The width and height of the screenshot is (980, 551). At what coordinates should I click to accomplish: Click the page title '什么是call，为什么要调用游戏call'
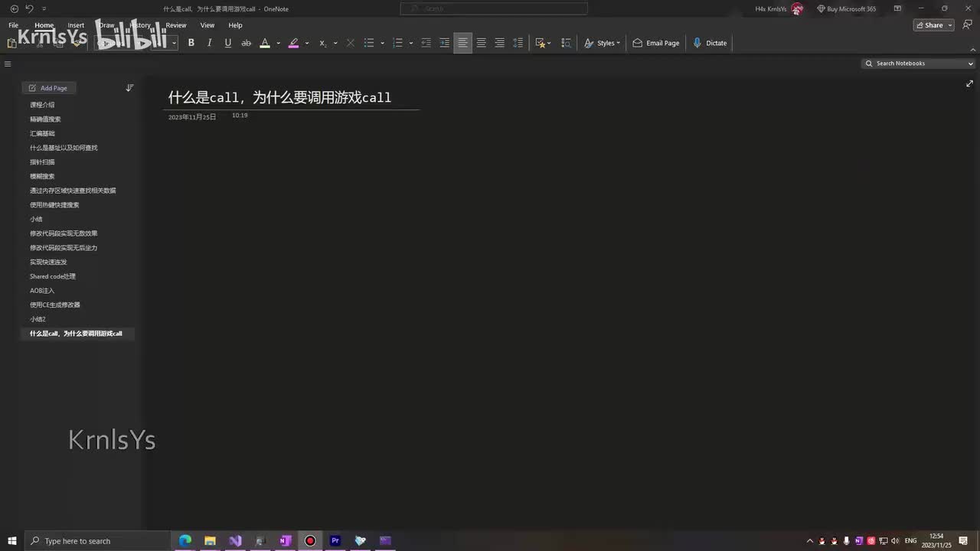click(x=279, y=97)
